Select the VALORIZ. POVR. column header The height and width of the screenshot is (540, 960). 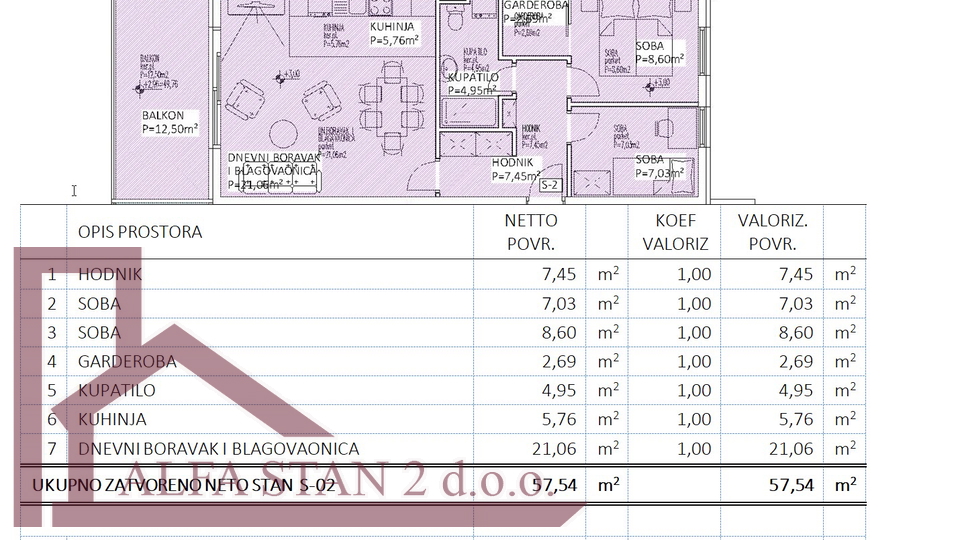tap(773, 232)
